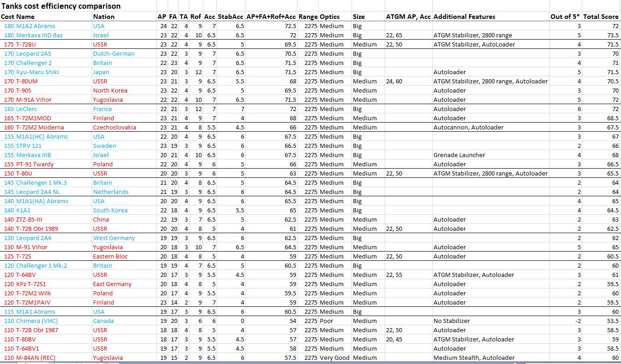The height and width of the screenshot is (364, 621).
Task: Select the "Cost" column header
Action: point(8,17)
